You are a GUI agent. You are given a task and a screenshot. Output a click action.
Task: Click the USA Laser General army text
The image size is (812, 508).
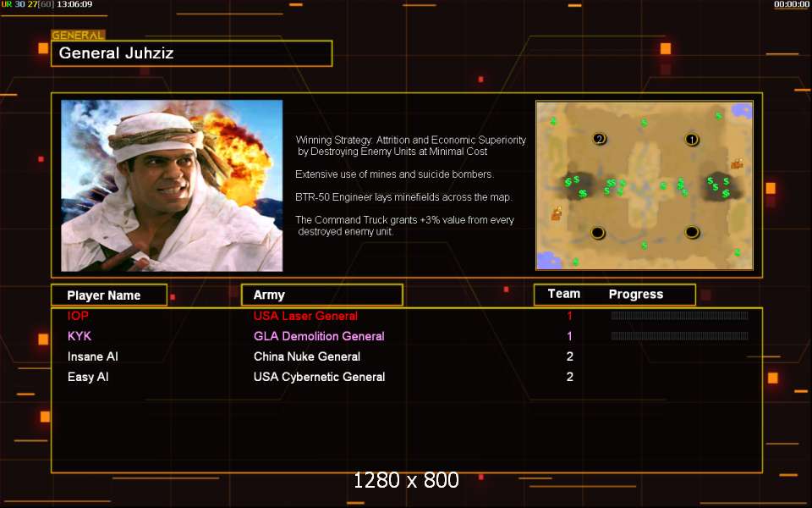click(305, 316)
